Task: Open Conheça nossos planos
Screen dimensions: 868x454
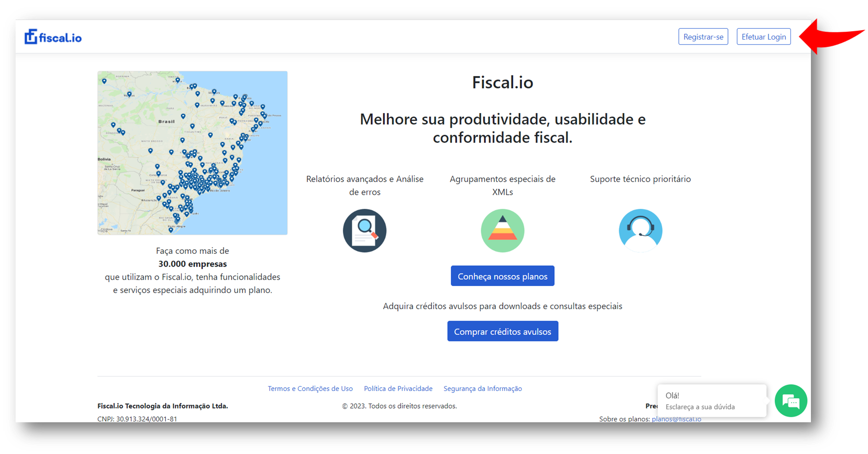Action: point(503,276)
